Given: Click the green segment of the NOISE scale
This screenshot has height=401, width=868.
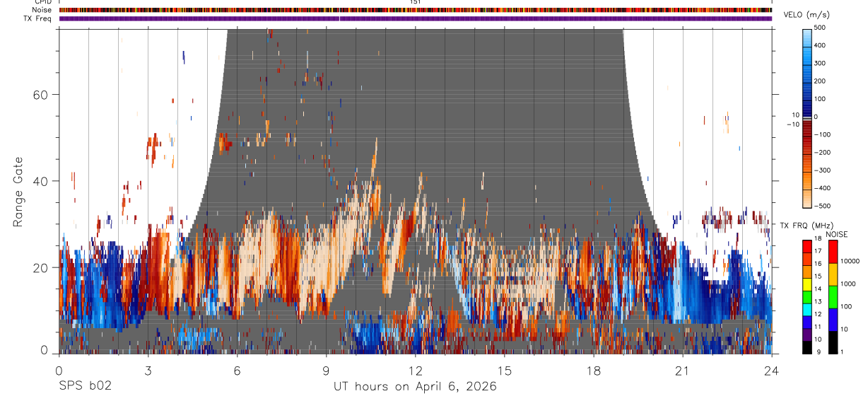Looking at the screenshot, I should (833, 297).
